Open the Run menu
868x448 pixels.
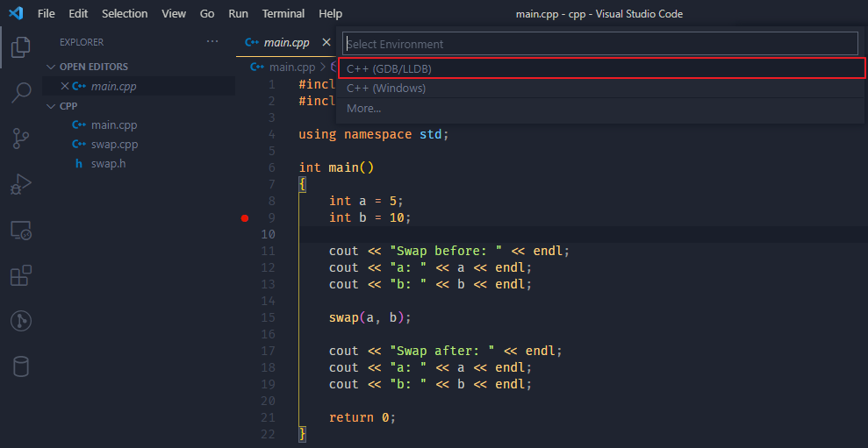(238, 14)
